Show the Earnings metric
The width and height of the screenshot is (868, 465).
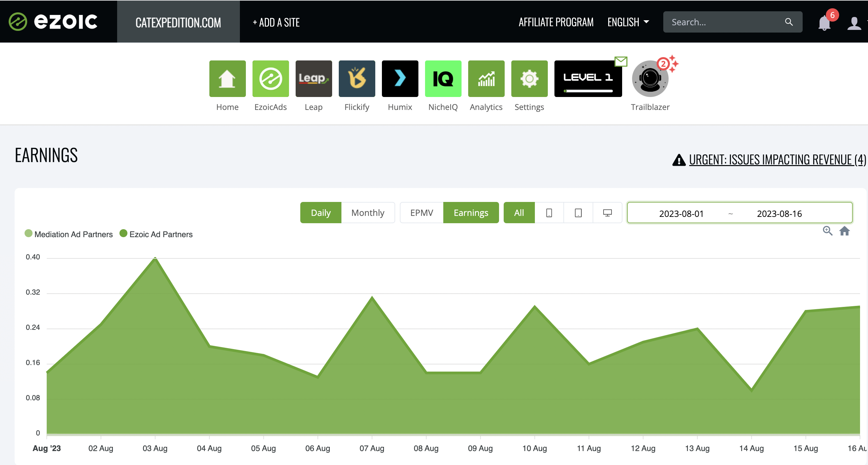click(x=471, y=213)
